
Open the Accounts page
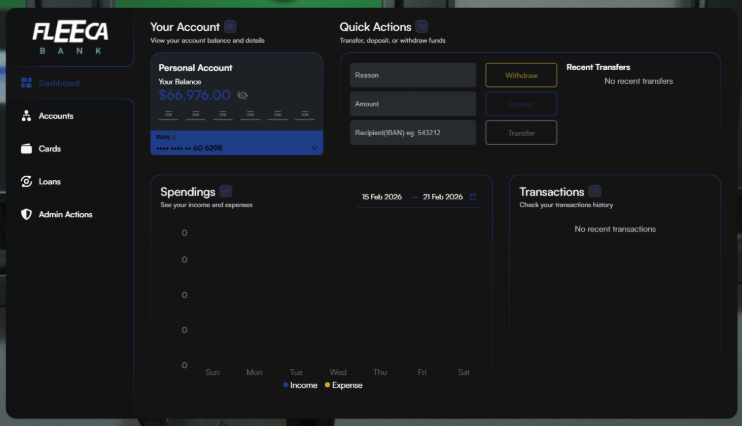[56, 116]
